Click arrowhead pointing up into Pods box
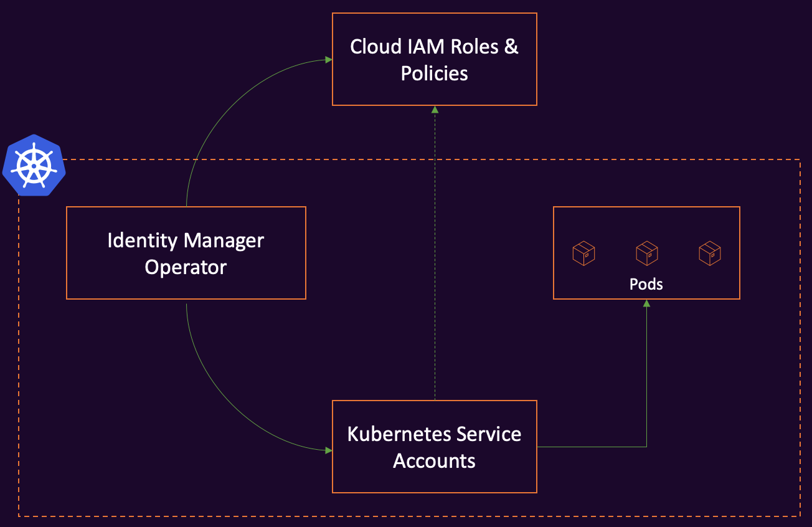The image size is (812, 527). pos(646,303)
